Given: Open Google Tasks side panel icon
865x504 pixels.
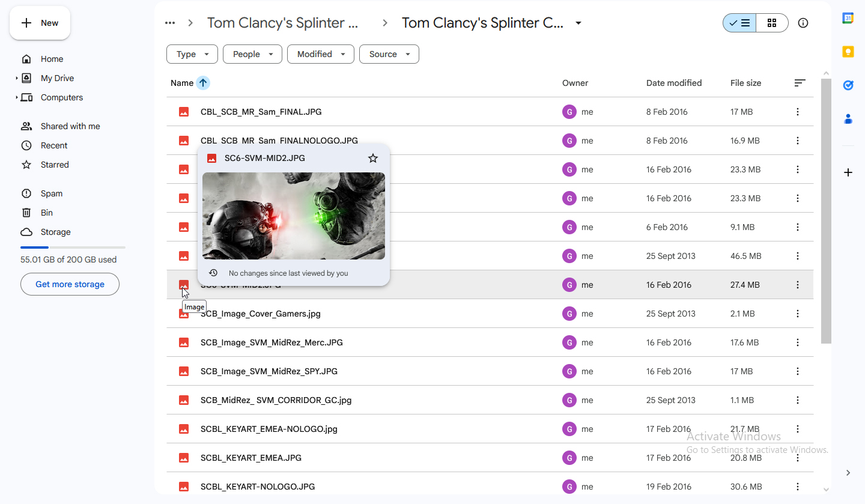Looking at the screenshot, I should [848, 85].
